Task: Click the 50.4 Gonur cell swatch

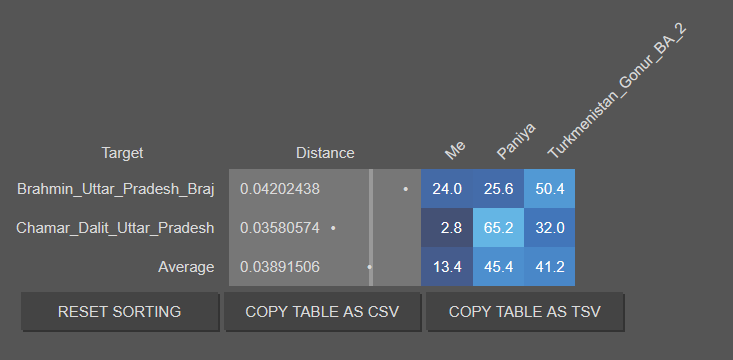Action: pos(550,189)
